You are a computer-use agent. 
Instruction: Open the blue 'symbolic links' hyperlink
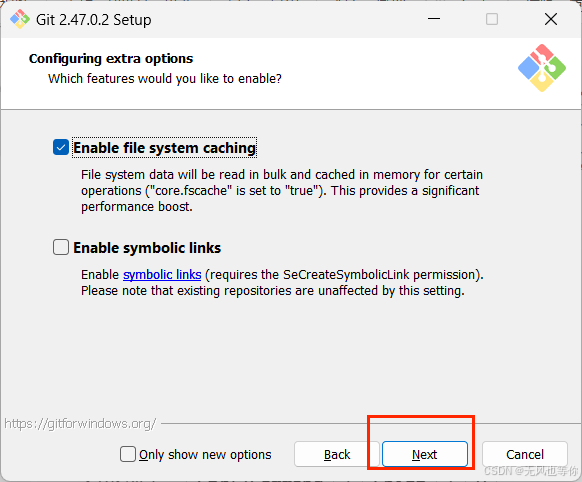click(x=162, y=275)
